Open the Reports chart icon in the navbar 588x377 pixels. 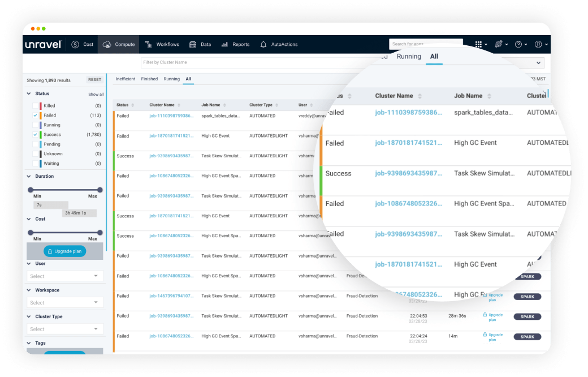click(x=224, y=44)
